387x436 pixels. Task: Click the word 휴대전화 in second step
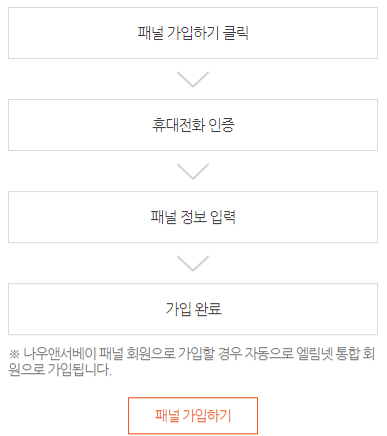(178, 125)
